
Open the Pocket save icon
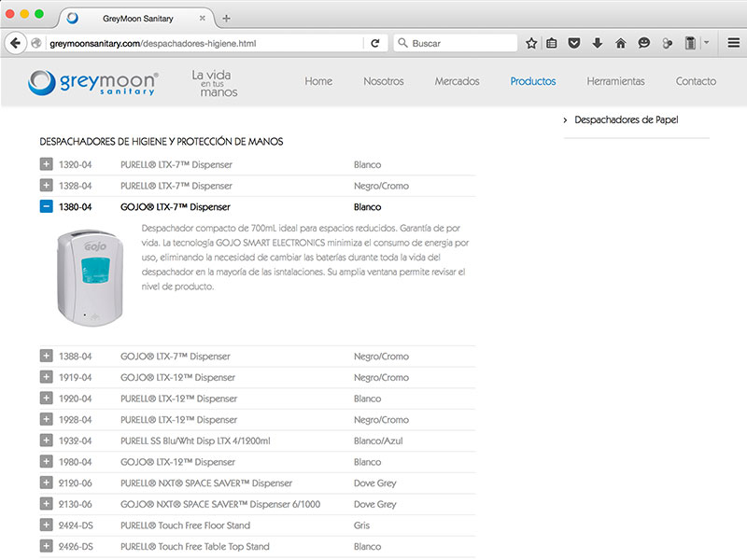coord(574,43)
